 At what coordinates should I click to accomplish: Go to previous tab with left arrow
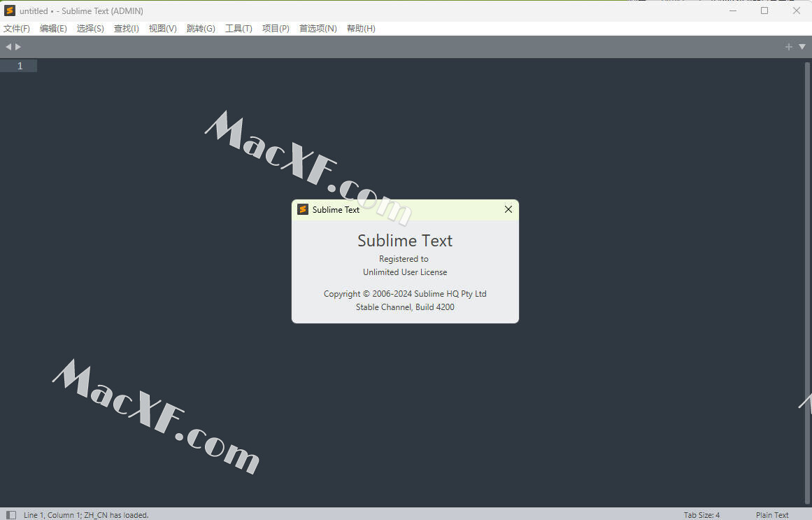8,47
